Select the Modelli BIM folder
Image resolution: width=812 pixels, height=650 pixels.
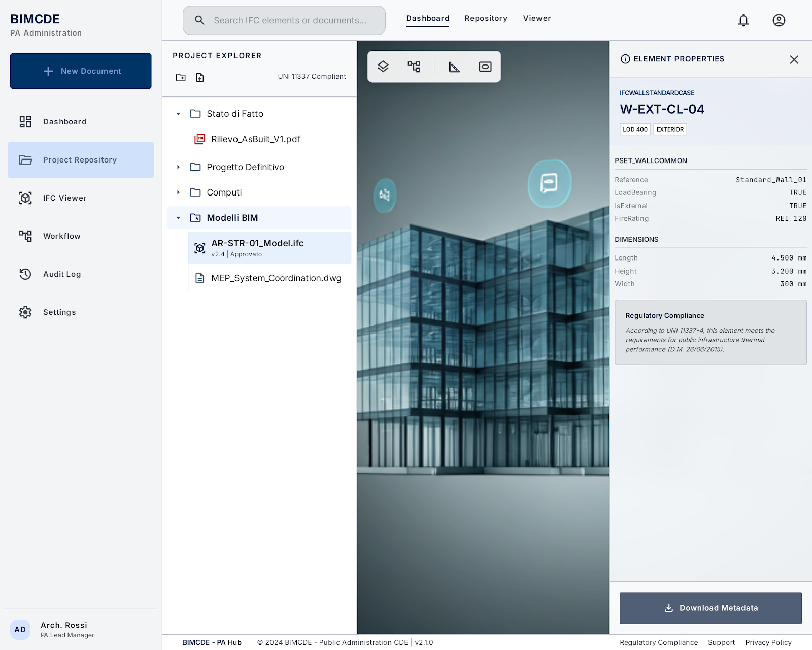click(x=259, y=218)
